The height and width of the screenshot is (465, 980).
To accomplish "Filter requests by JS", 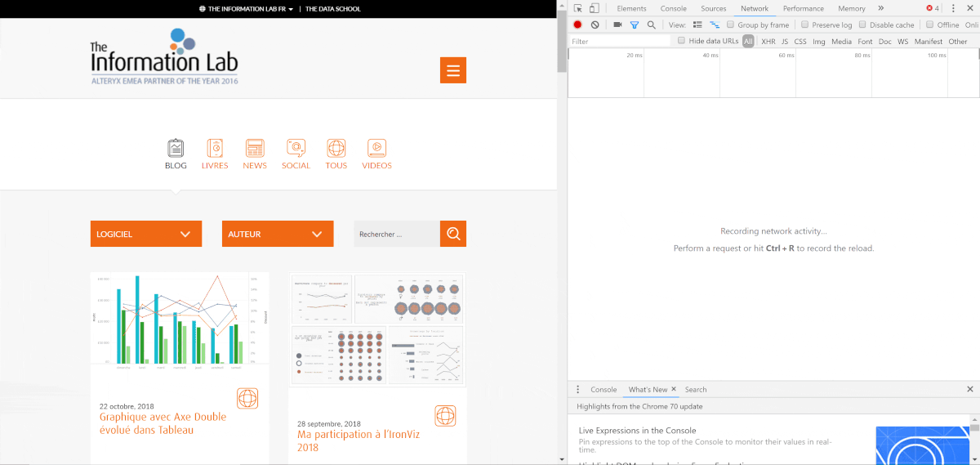I will 785,41.
